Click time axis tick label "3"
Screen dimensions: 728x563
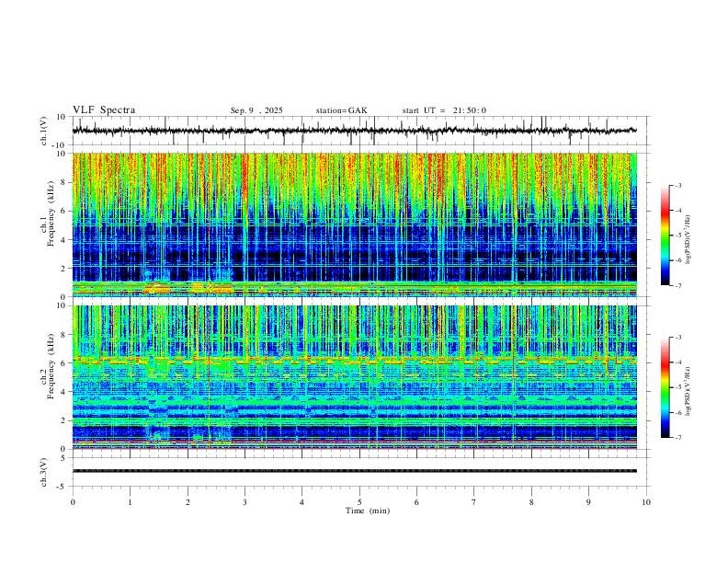point(245,502)
